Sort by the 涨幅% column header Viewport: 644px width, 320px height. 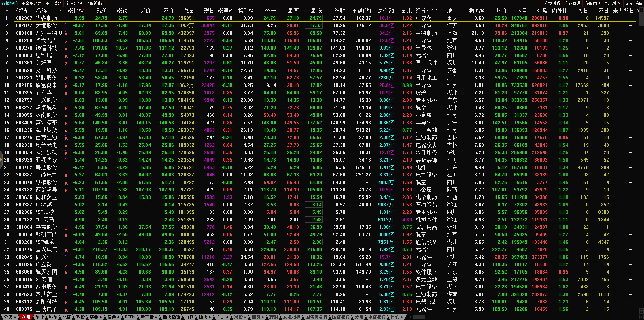pos(75,11)
